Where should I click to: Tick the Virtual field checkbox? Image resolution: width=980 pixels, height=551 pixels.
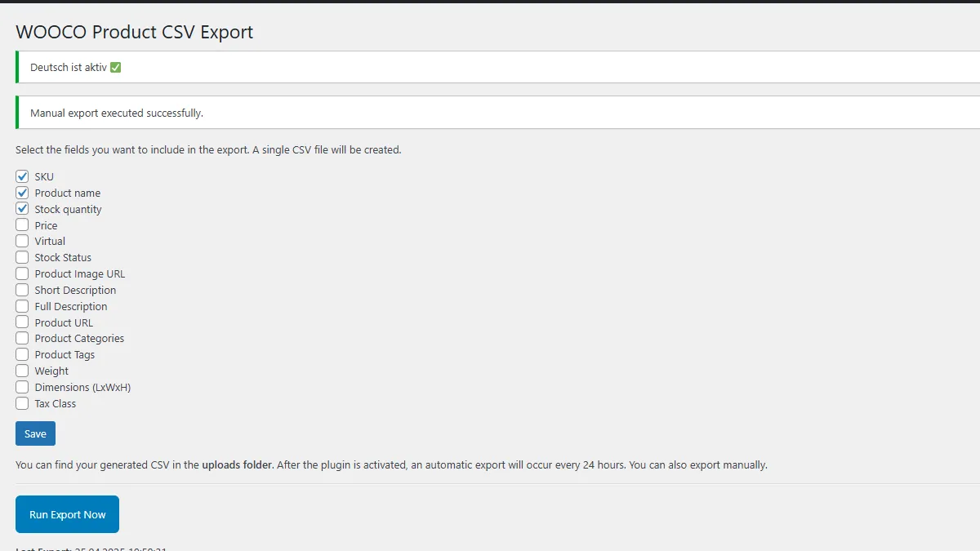[22, 241]
